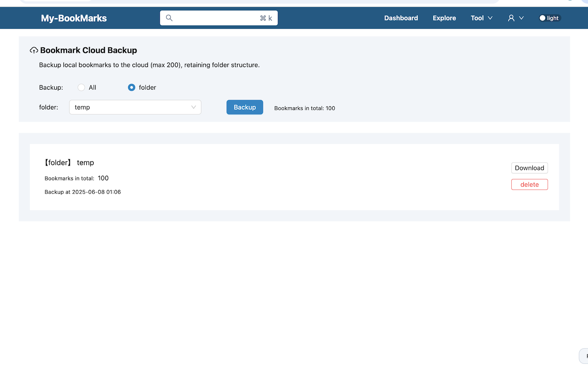Focus the top search input field

point(219,18)
